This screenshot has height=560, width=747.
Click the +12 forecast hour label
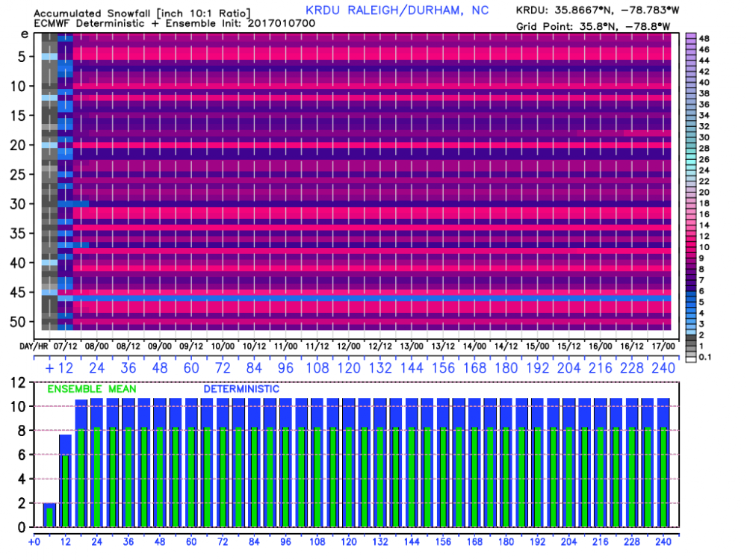pos(59,368)
